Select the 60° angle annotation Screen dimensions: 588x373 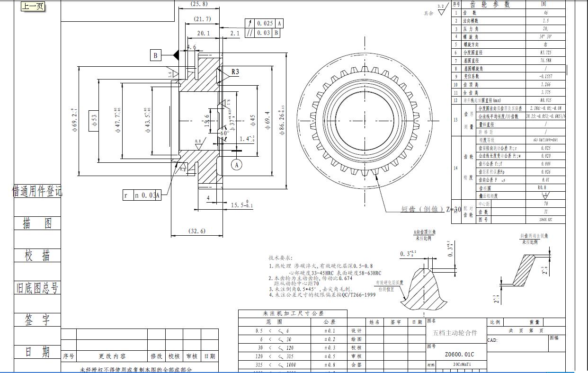(224, 133)
